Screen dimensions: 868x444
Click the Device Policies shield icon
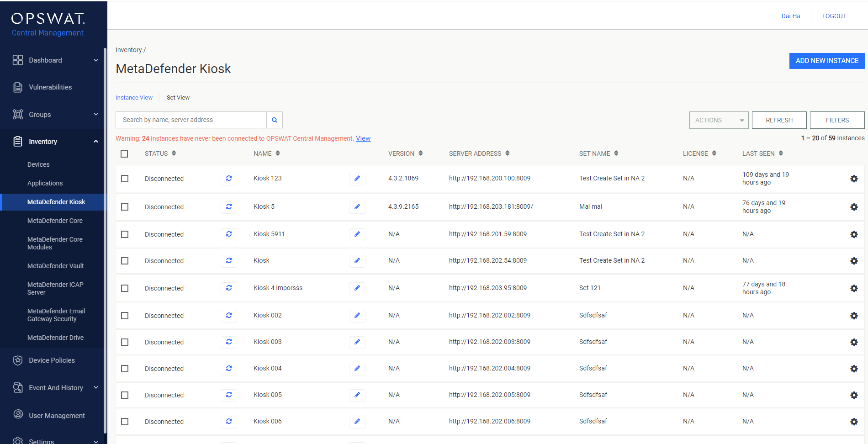[x=18, y=360]
